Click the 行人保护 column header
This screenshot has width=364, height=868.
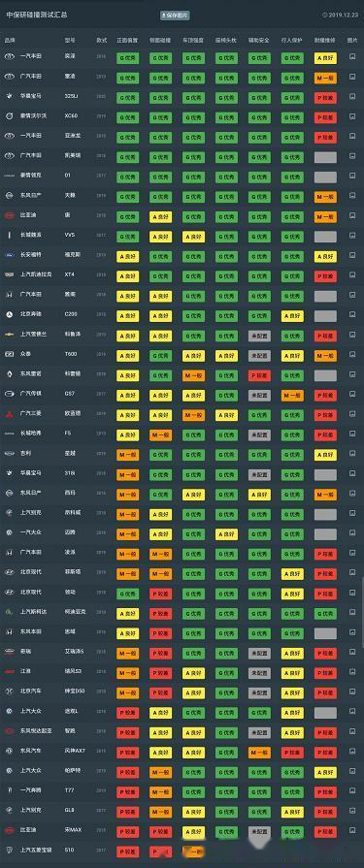pos(292,41)
